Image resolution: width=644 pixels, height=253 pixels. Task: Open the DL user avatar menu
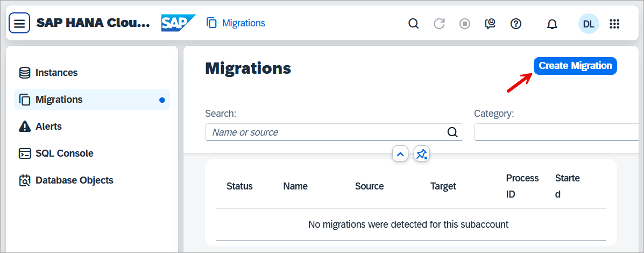589,24
